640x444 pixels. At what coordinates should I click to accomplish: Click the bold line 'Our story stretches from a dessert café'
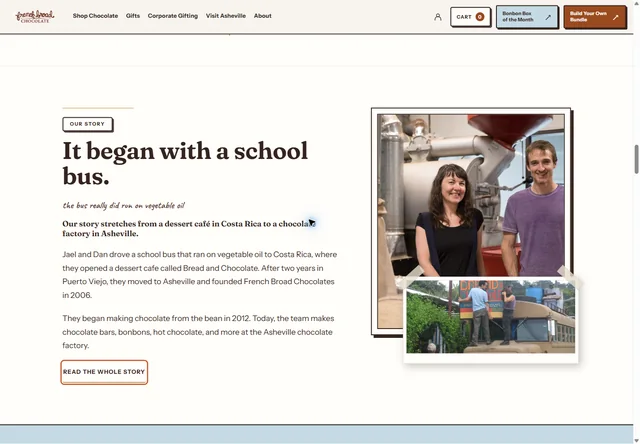point(189,229)
